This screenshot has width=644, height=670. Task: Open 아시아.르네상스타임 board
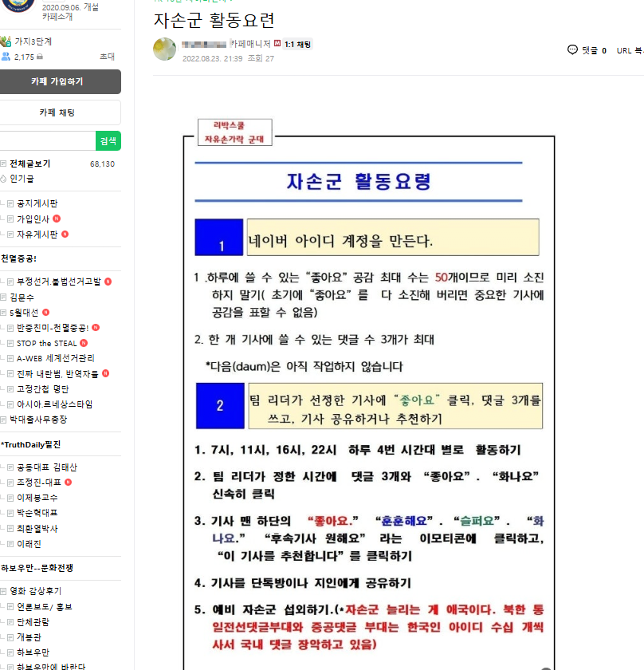click(54, 404)
